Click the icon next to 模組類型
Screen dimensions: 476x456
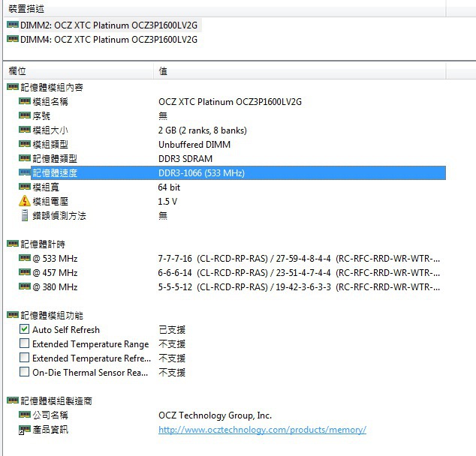click(x=25, y=144)
